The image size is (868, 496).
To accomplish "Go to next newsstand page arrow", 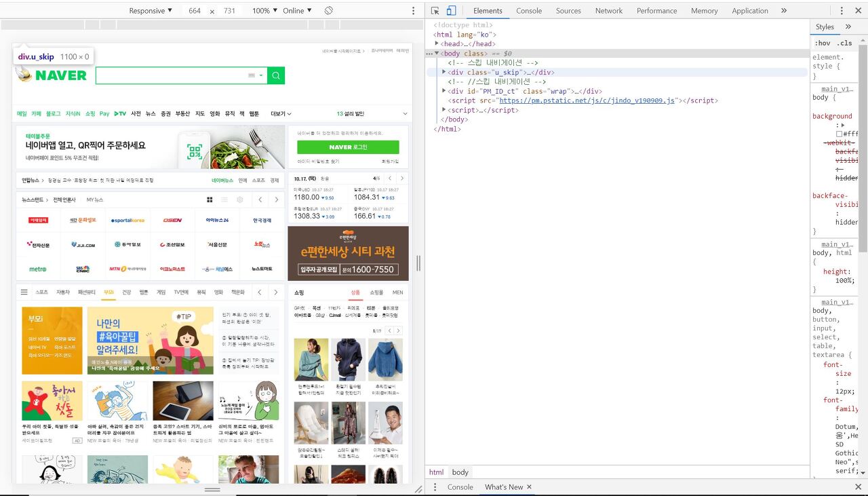I will [x=276, y=199].
